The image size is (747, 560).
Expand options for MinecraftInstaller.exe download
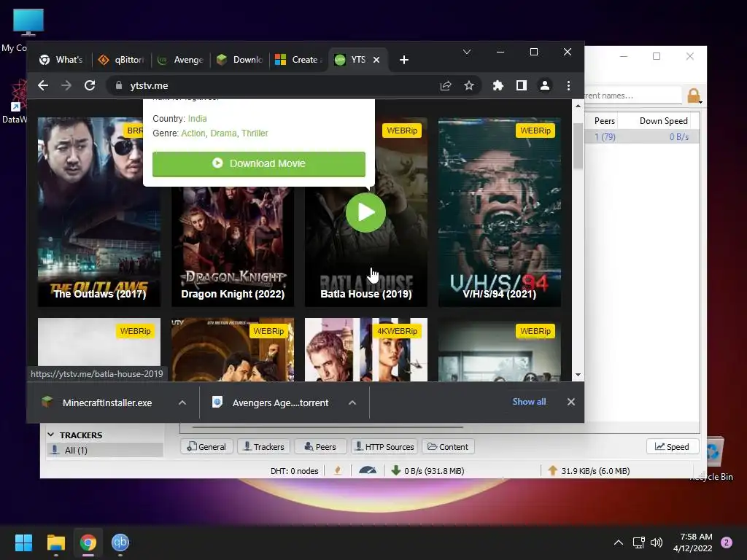pos(182,402)
